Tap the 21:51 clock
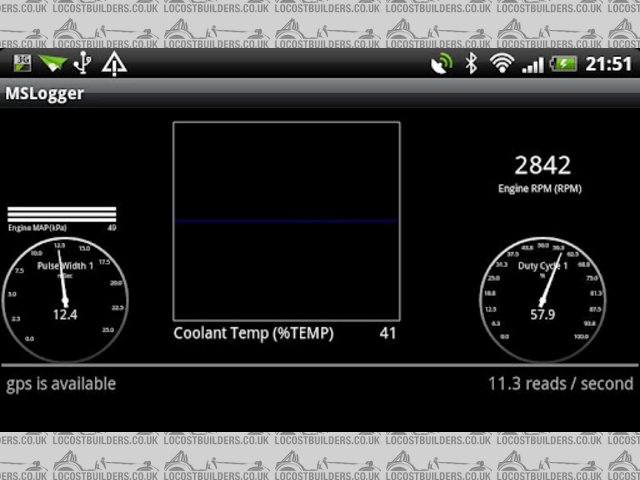Viewport: 640px width, 480px height. (x=607, y=64)
